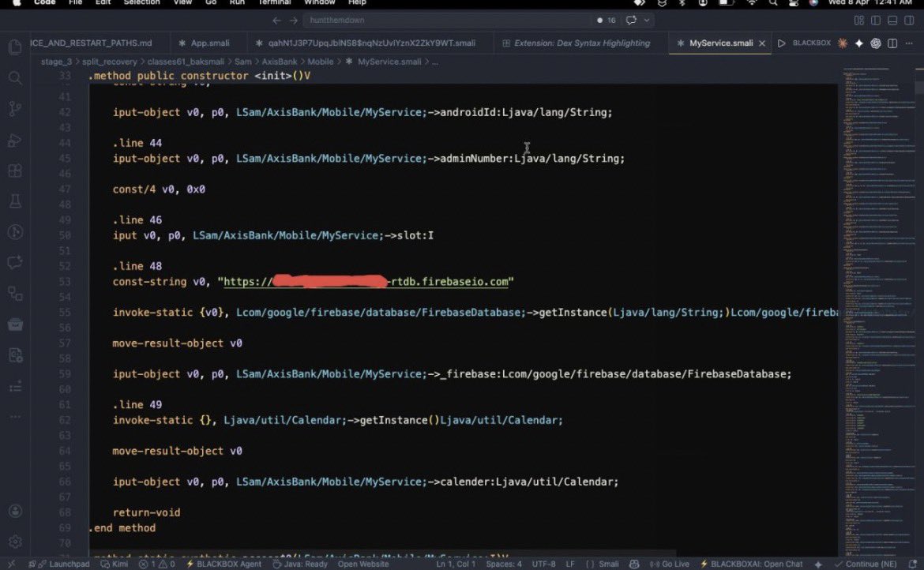Click Open Website in the status bar

tap(363, 564)
